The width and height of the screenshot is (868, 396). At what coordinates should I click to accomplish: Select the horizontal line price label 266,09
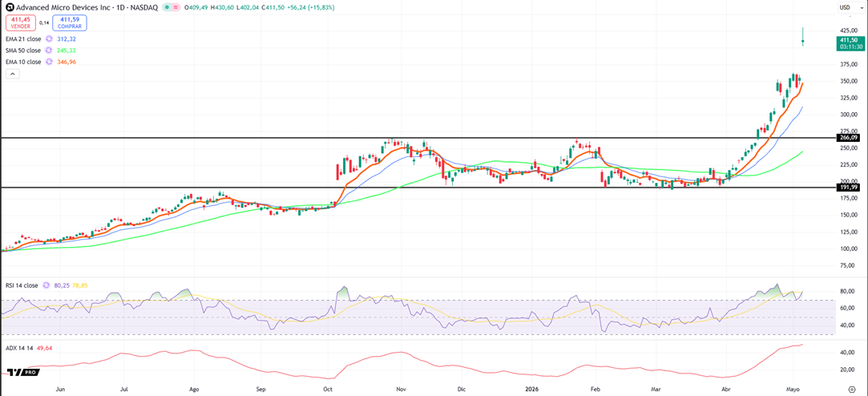(x=848, y=137)
